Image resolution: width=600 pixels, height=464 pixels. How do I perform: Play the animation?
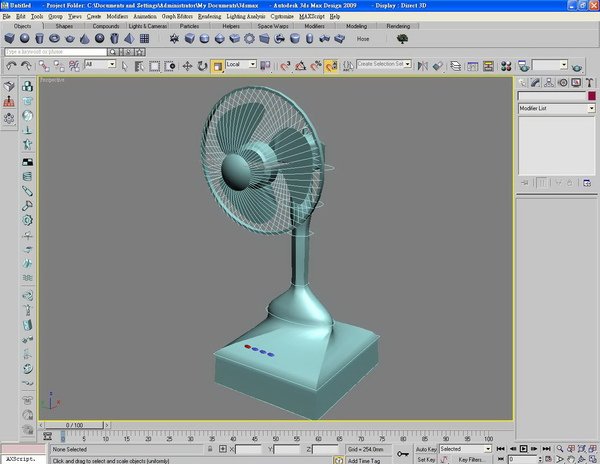(x=523, y=449)
